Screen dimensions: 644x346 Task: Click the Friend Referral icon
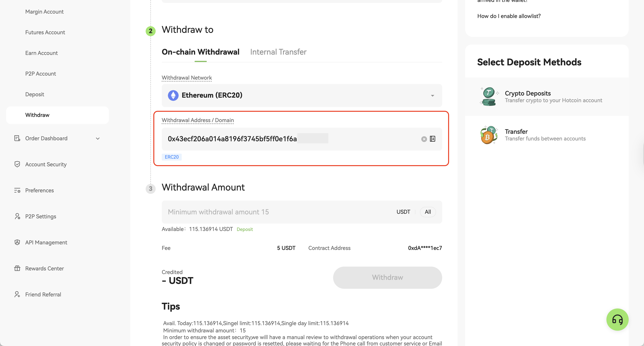pos(17,294)
